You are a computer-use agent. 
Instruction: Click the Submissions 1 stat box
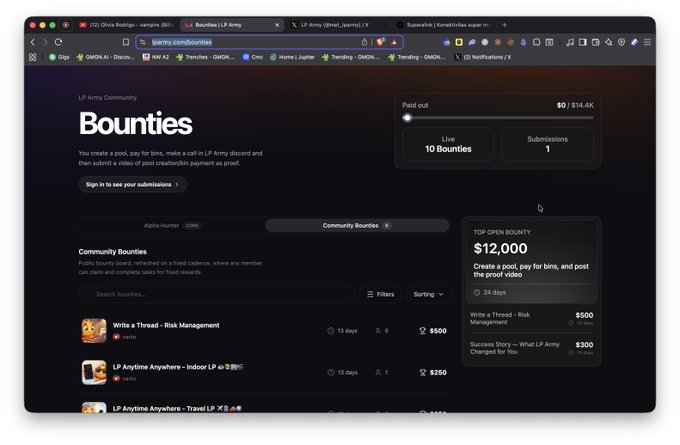pyautogui.click(x=547, y=144)
